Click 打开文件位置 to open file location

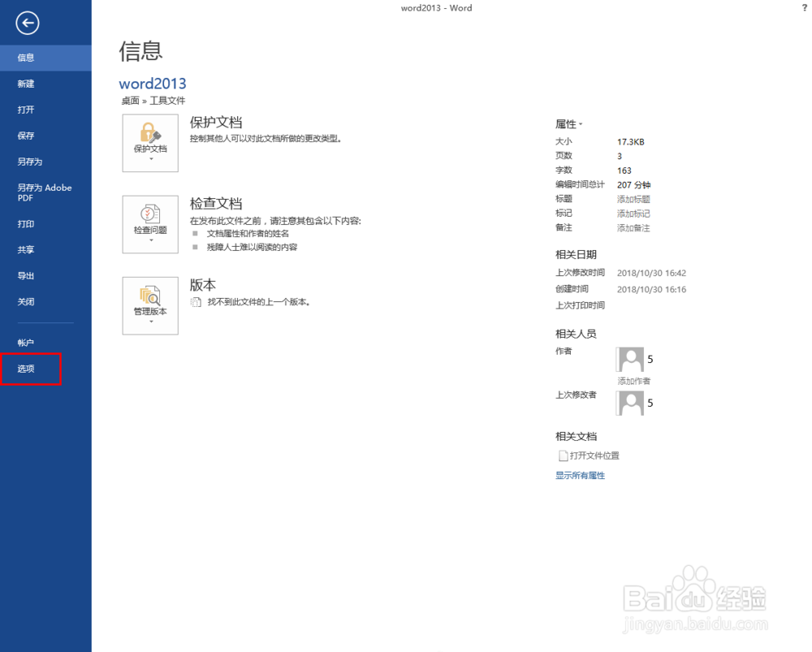pyautogui.click(x=594, y=456)
